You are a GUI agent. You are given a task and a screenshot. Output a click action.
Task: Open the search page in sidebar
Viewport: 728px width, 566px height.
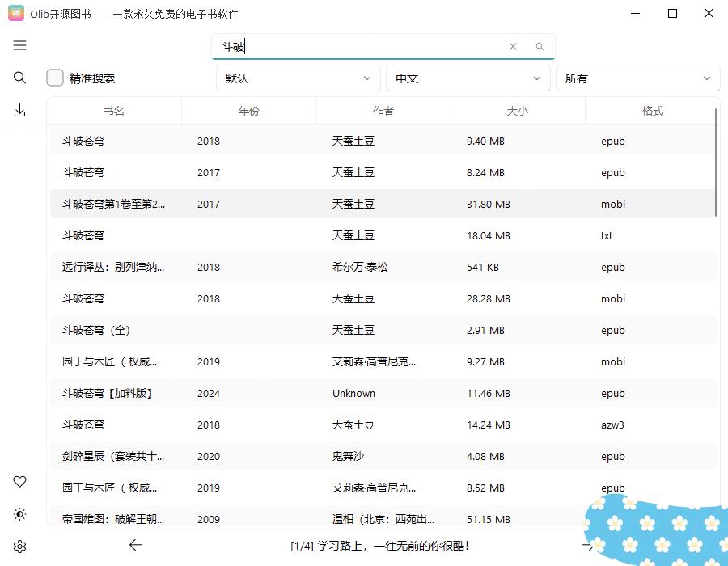coord(20,78)
